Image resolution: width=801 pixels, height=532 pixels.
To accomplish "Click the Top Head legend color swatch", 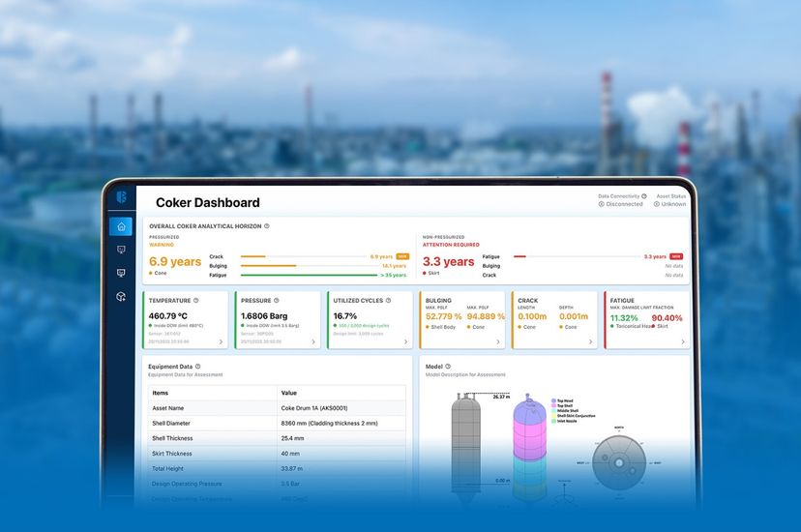I will click(x=553, y=401).
